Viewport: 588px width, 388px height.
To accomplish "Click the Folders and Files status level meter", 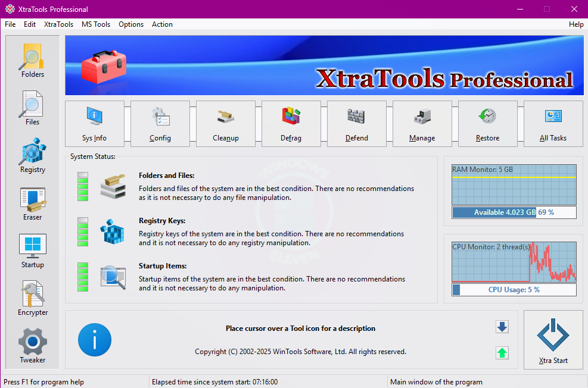I will pyautogui.click(x=83, y=186).
